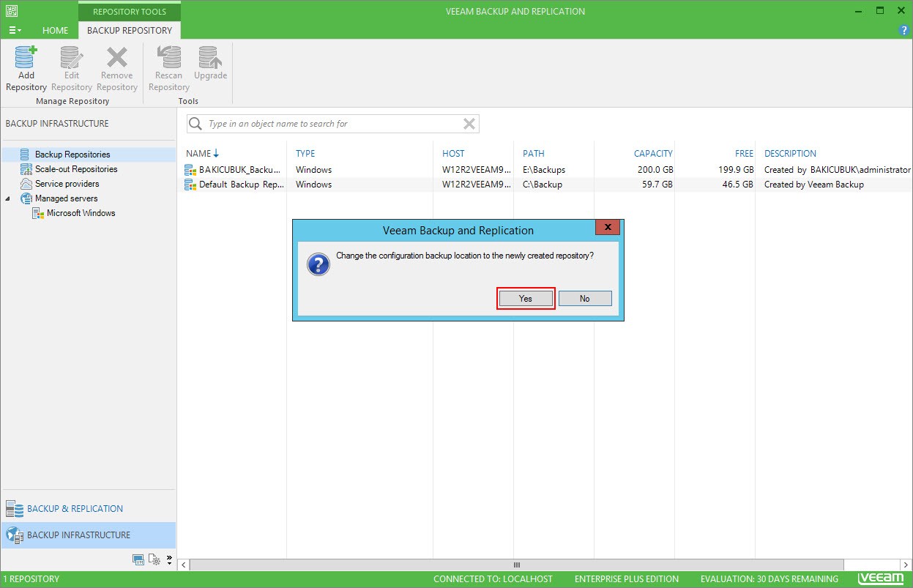
Task: Click the horizontal scrollbar thumb
Action: coord(516,565)
